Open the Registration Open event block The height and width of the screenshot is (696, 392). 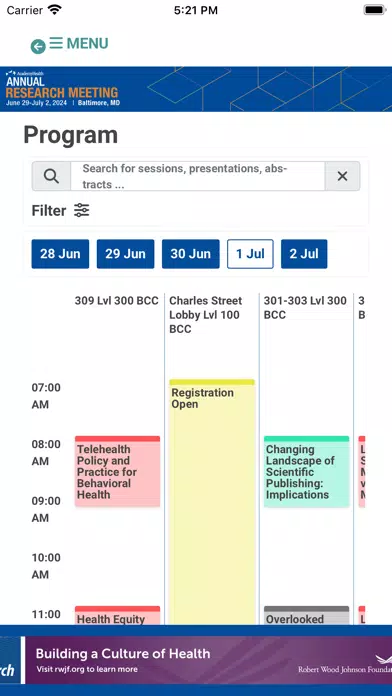[212, 502]
